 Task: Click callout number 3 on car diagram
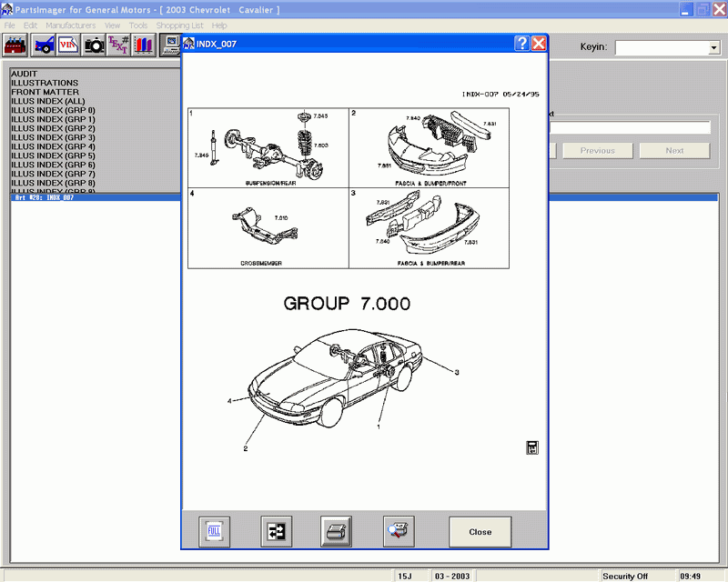click(x=457, y=372)
